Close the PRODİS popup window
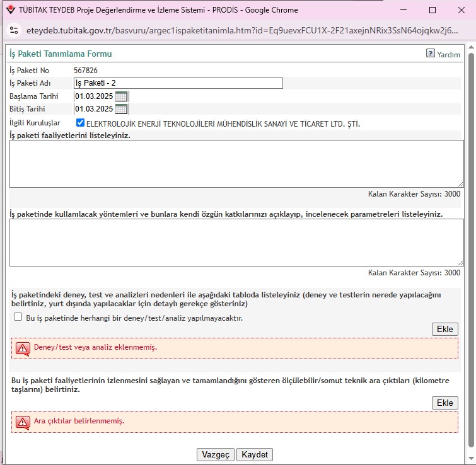This screenshot has width=476, height=465. 461,10
